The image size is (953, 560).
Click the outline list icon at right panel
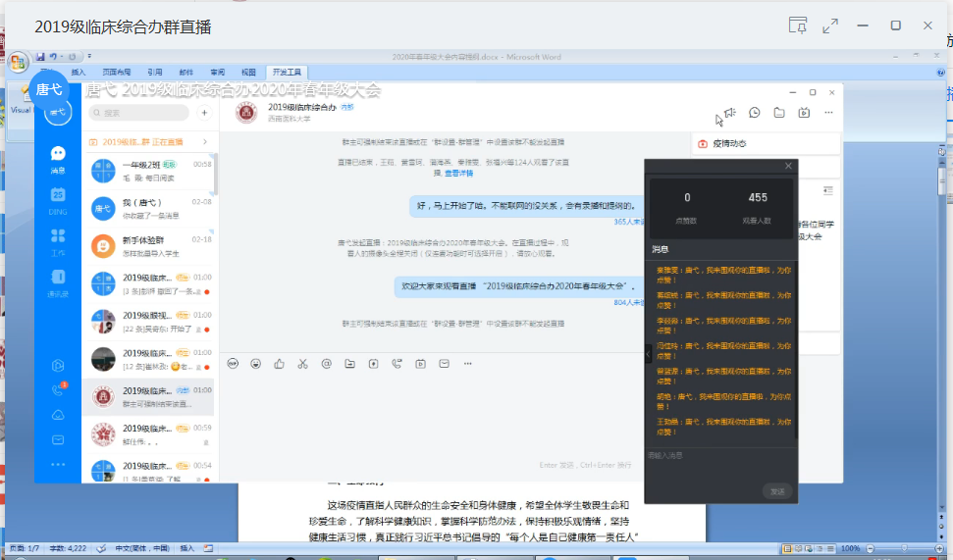click(827, 190)
